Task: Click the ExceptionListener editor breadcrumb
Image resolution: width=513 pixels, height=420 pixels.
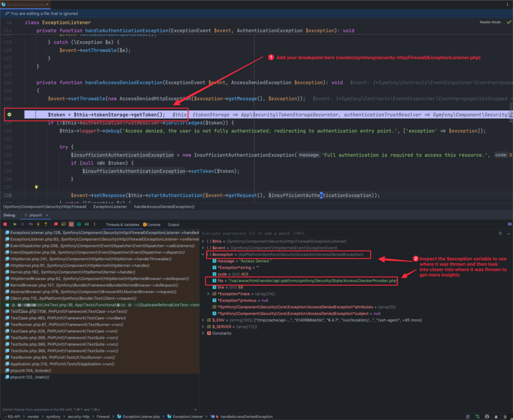Action: [110, 206]
